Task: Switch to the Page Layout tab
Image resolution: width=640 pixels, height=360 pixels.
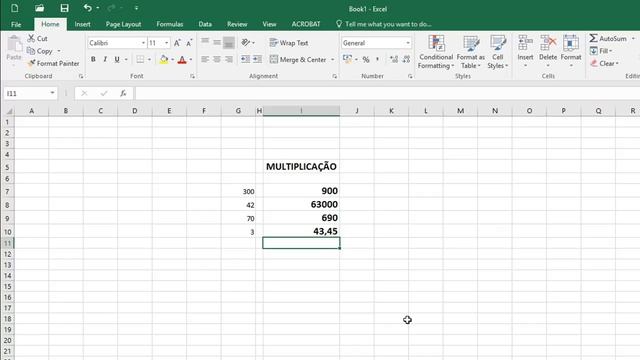Action: coord(123,24)
